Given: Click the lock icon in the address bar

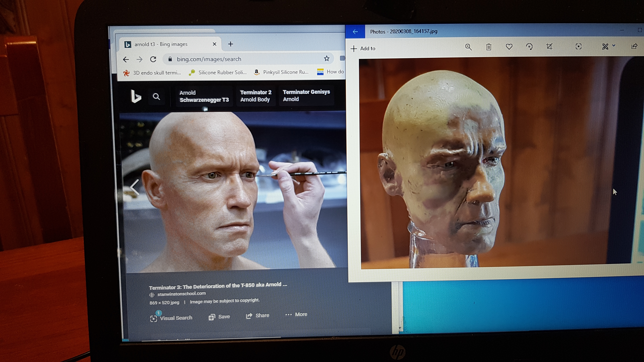Looking at the screenshot, I should (x=170, y=59).
